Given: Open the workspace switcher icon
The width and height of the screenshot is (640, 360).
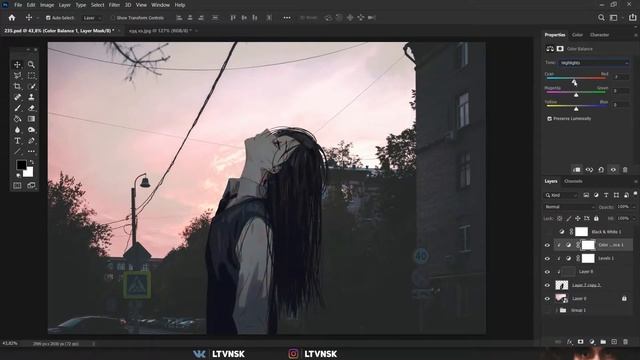Looking at the screenshot, I should (613, 18).
